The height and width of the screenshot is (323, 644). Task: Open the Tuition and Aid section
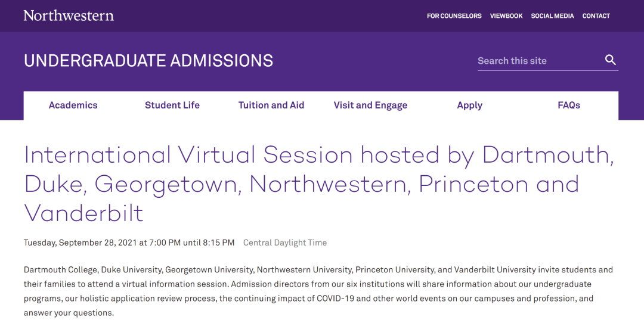click(x=271, y=105)
